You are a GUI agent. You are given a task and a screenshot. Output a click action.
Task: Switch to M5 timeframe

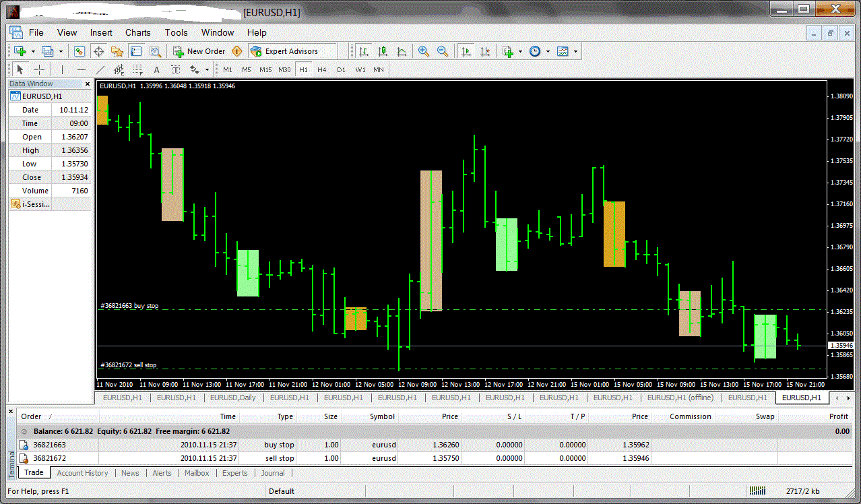point(247,69)
